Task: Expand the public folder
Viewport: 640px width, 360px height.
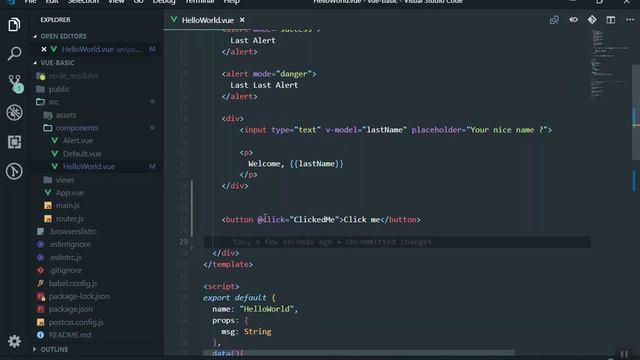Action: click(x=60, y=89)
